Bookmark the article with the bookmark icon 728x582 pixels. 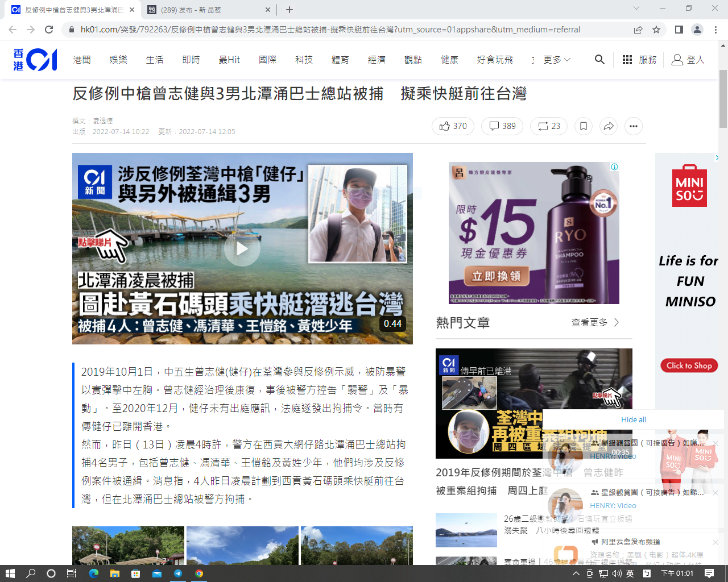pos(584,126)
